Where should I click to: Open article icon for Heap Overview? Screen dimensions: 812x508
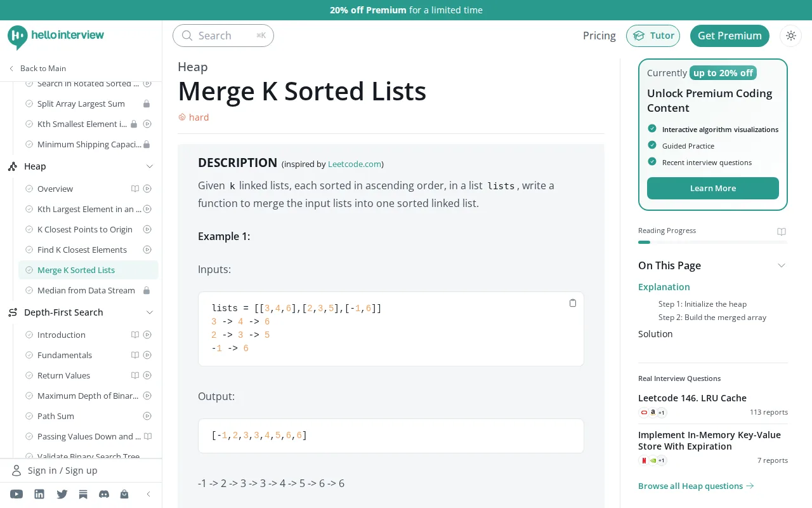pos(134,189)
